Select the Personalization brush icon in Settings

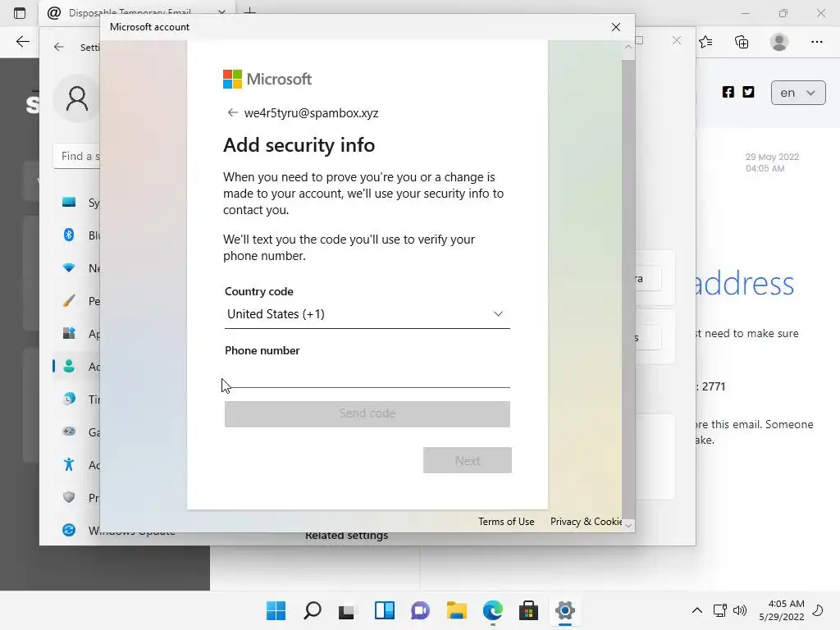click(x=69, y=300)
